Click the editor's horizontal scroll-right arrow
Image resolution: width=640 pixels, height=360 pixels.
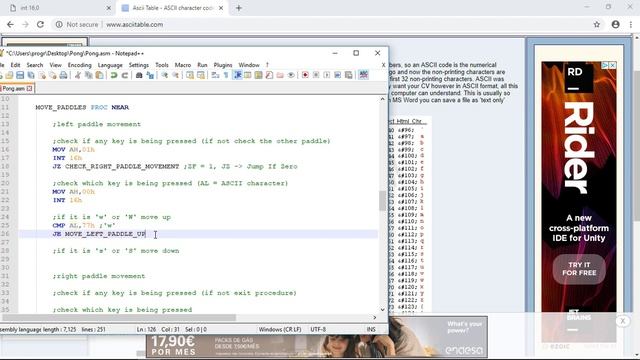(374, 317)
